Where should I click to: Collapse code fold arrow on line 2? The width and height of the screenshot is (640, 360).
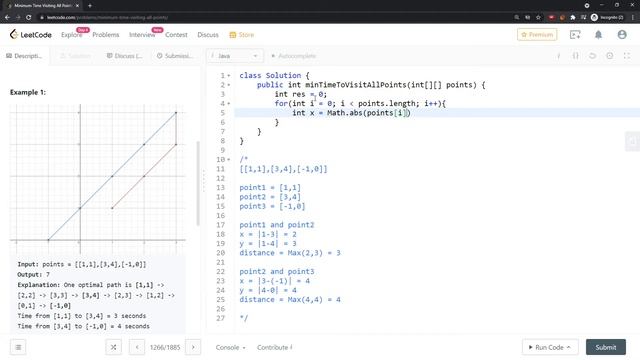tap(229, 85)
